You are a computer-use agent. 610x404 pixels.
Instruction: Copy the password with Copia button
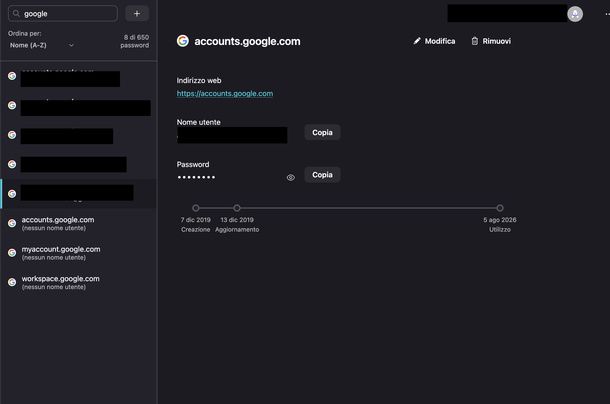[322, 175]
